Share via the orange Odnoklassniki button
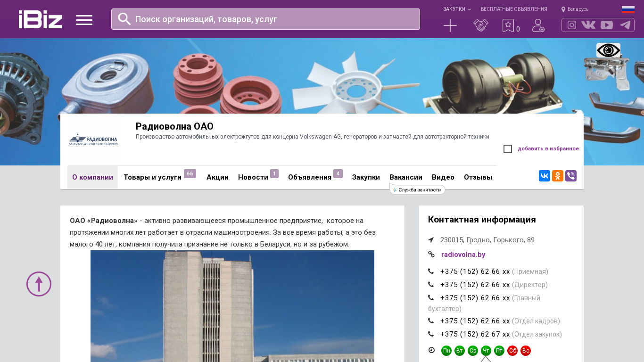The image size is (644, 362). (x=558, y=176)
